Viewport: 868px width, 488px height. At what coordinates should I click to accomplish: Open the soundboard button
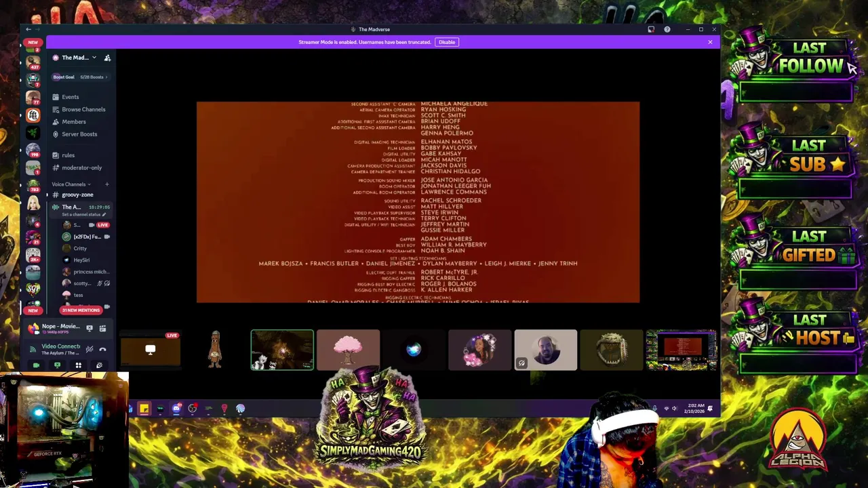[99, 365]
